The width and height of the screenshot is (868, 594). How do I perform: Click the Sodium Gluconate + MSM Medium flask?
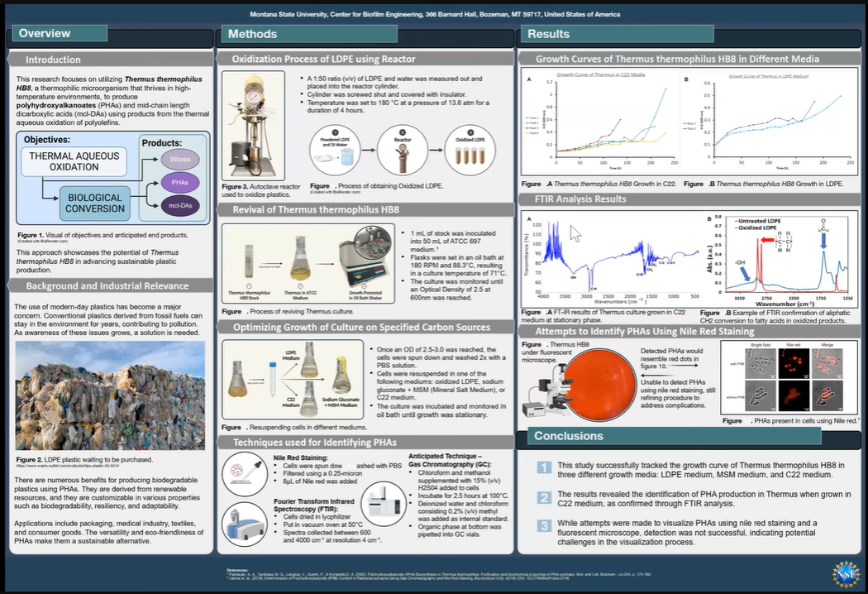[x=341, y=375]
